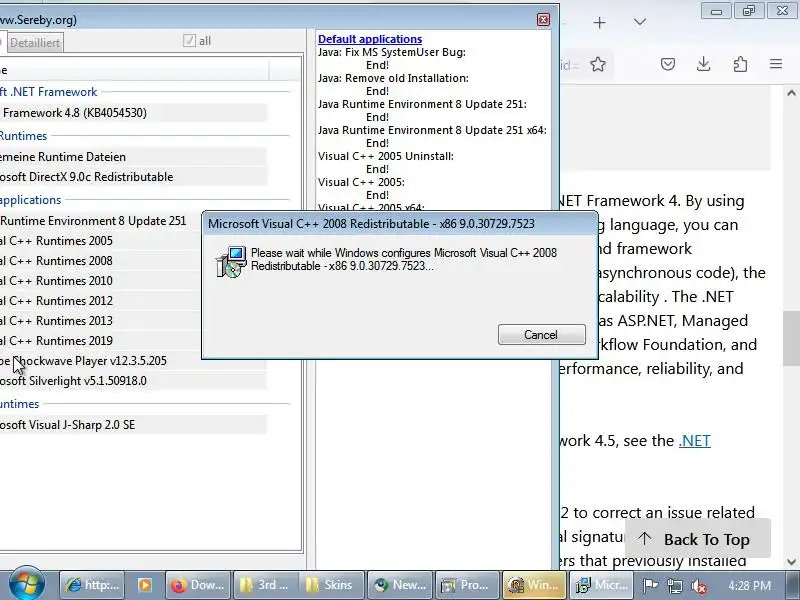Click the 4:28 PM clock
This screenshot has height=600, width=800.
click(x=749, y=585)
